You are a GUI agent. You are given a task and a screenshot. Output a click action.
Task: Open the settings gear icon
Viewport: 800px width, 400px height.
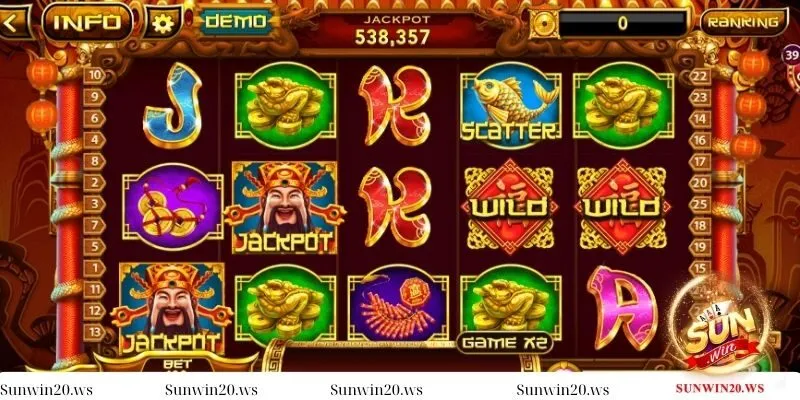click(x=162, y=22)
